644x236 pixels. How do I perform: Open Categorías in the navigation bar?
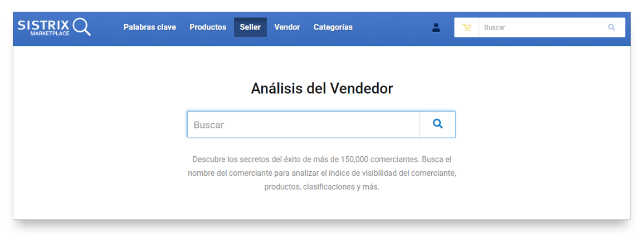(333, 27)
